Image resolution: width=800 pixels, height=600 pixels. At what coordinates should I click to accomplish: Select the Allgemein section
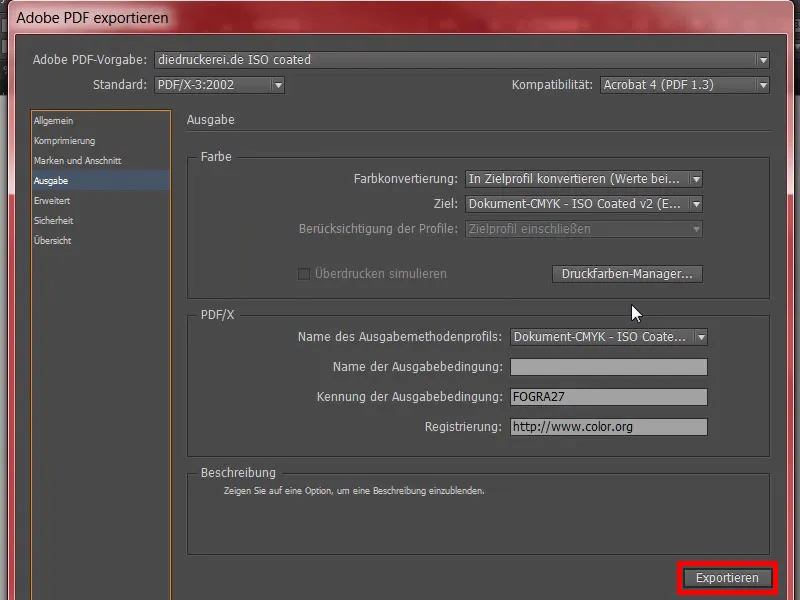click(x=101, y=121)
